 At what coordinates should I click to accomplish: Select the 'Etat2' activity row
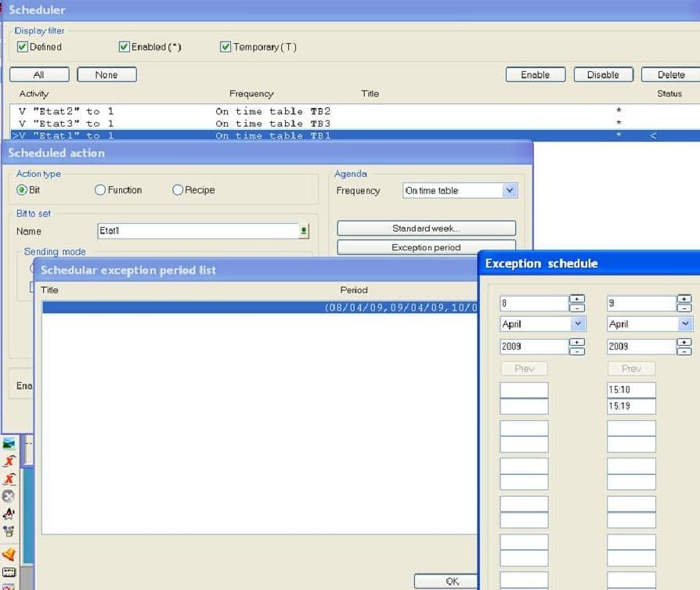[x=94, y=111]
